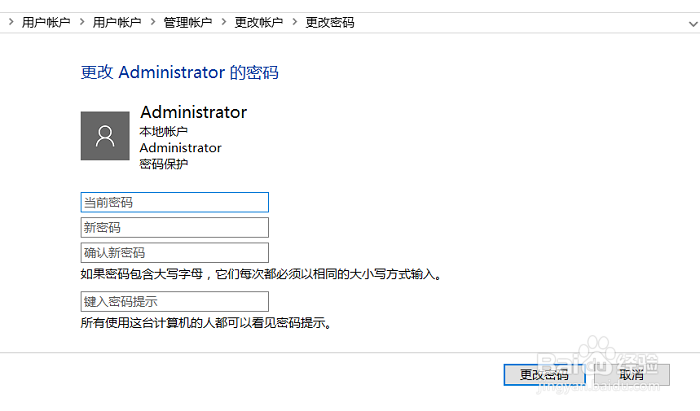Select the 更改密码 breadcrumb item
The height and width of the screenshot is (411, 700).
[x=330, y=22]
